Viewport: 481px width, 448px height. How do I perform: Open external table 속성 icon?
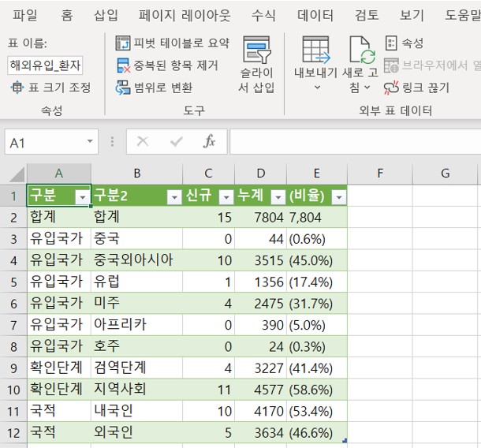[391, 43]
